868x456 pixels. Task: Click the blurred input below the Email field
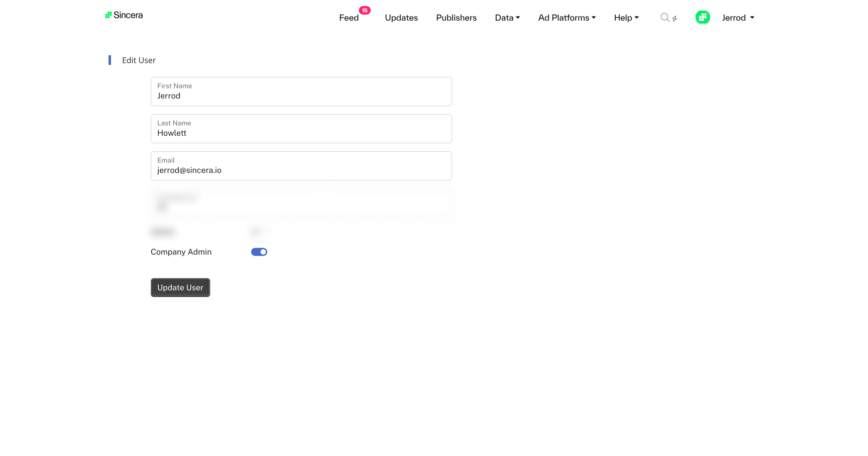click(301, 203)
